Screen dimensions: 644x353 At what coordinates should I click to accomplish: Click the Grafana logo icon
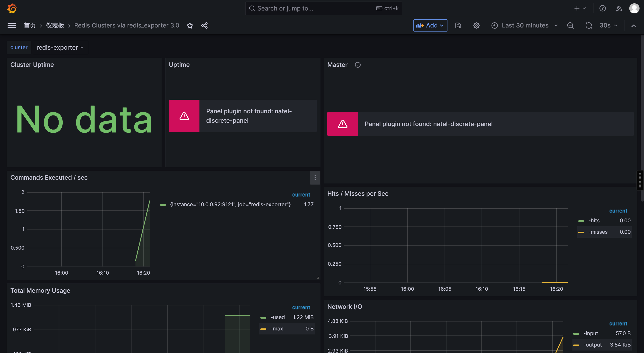pos(12,8)
